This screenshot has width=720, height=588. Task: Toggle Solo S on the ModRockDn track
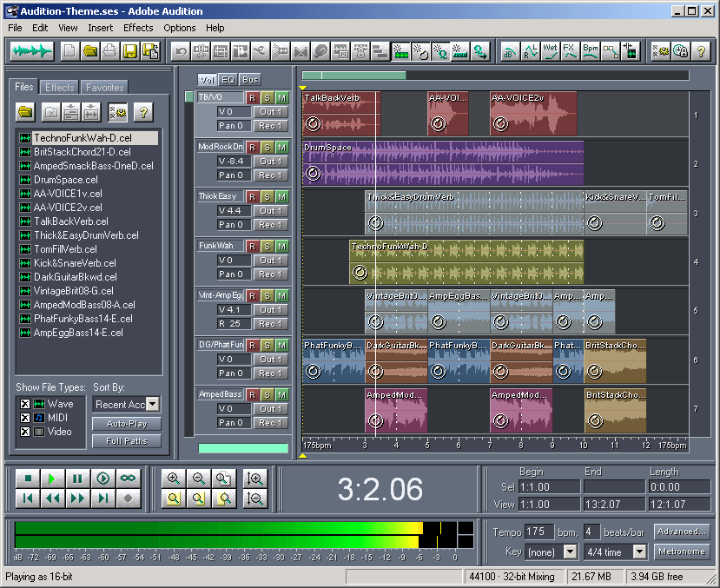(x=268, y=148)
